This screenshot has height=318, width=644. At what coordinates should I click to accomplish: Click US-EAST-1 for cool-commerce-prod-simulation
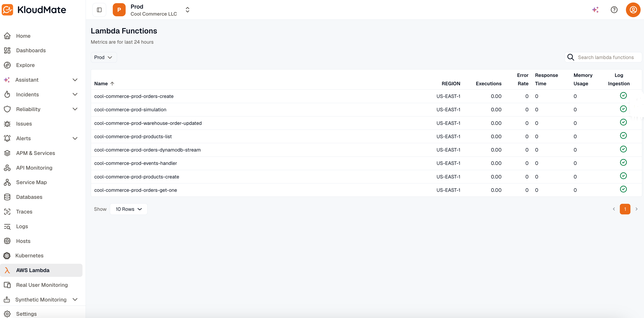(448, 110)
